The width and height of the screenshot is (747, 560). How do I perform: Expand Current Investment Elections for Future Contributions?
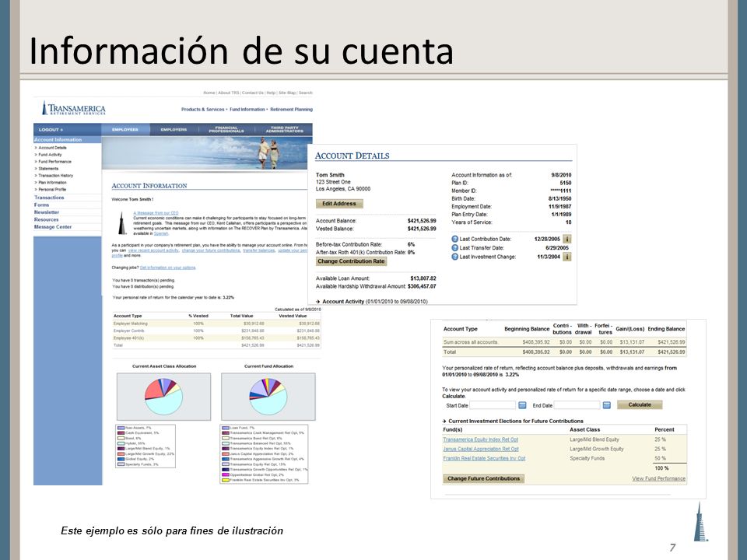(x=444, y=421)
